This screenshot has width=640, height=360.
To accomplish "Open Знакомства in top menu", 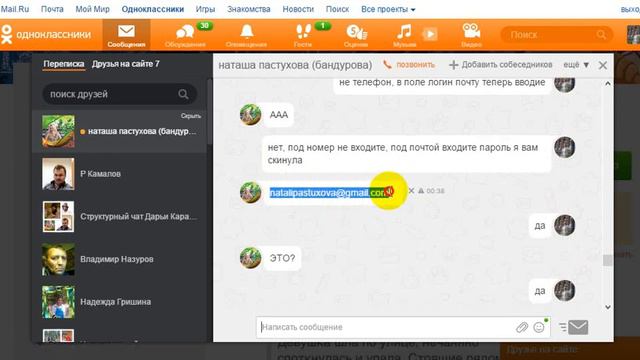I will click(x=249, y=9).
